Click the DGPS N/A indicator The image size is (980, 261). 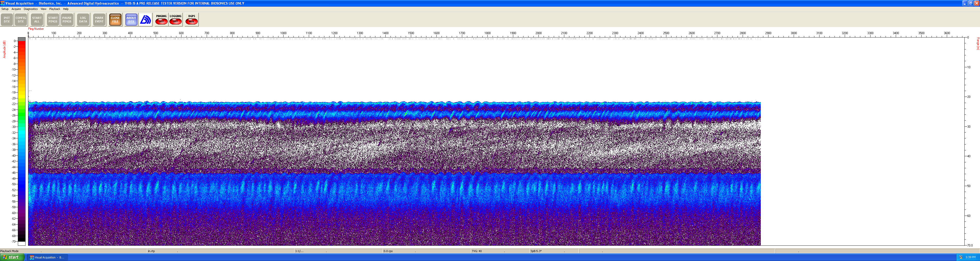coord(192,19)
